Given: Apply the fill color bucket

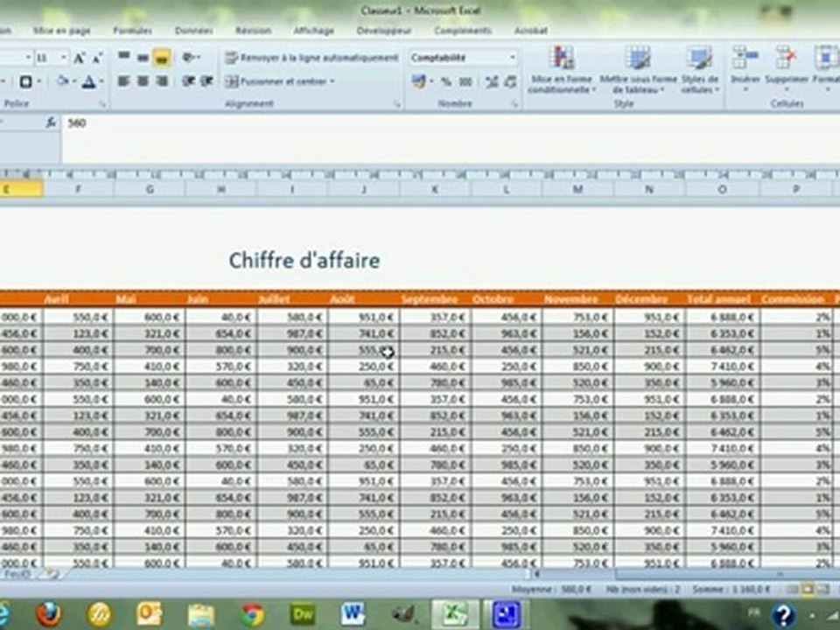Looking at the screenshot, I should pos(63,81).
